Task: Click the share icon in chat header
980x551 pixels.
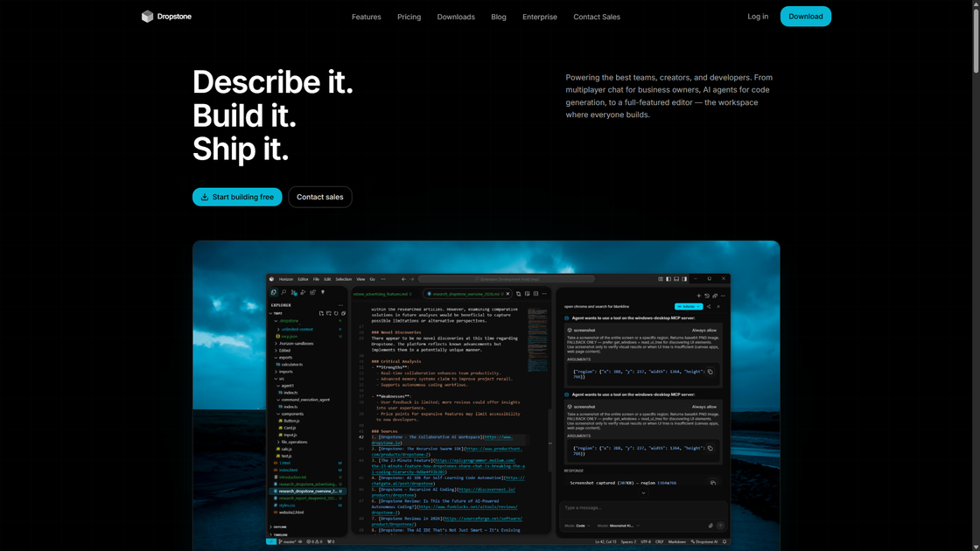Action: [x=709, y=307]
